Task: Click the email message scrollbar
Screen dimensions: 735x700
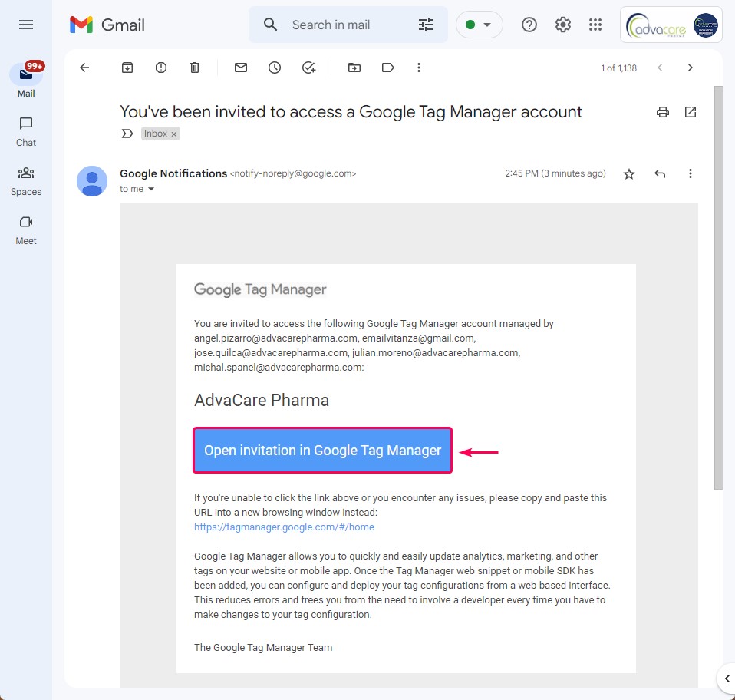Action: (718, 287)
